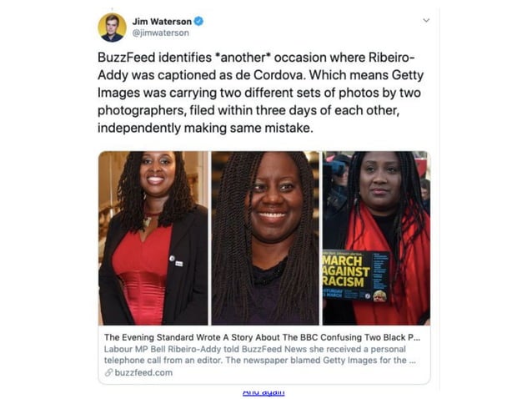The height and width of the screenshot is (399, 532).
Task: Click the 'telephone call from an editor' line
Action: point(259,360)
